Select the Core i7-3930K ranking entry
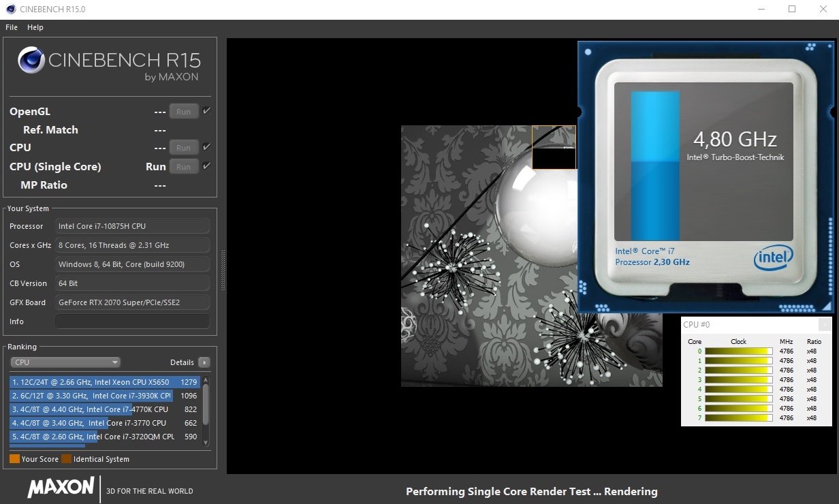The width and height of the screenshot is (839, 504). [104, 396]
